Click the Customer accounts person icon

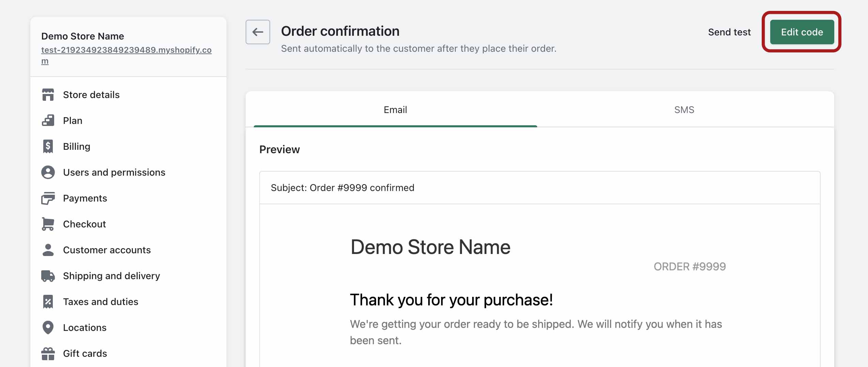coord(48,250)
